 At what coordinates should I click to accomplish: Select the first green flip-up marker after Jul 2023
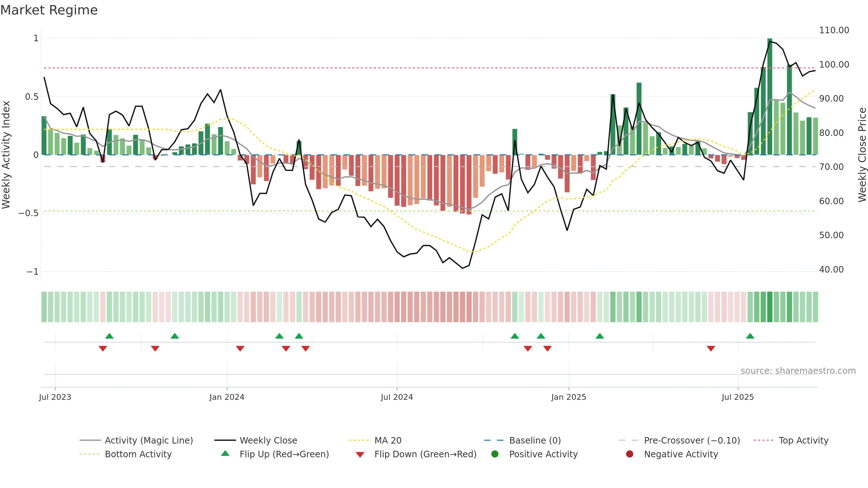[x=110, y=336]
